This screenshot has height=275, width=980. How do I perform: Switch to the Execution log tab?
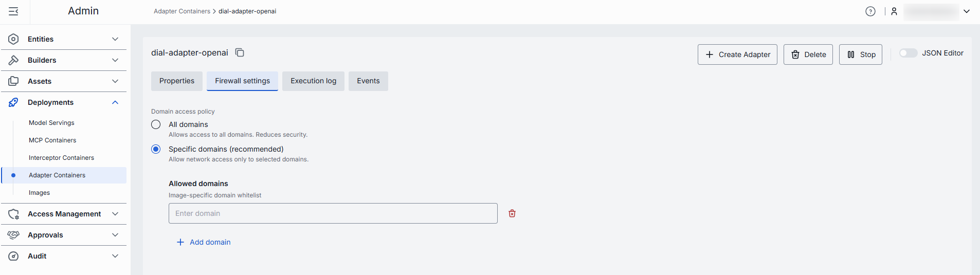313,81
